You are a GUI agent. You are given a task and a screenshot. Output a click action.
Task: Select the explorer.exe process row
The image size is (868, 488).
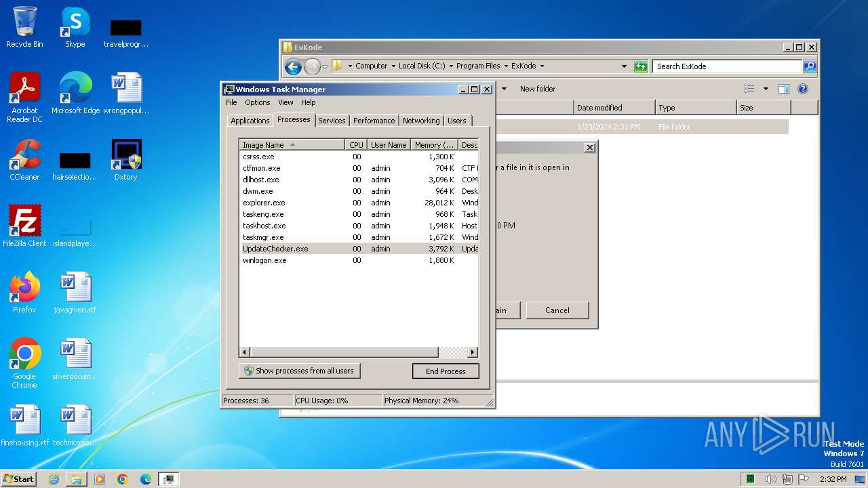pyautogui.click(x=359, y=203)
